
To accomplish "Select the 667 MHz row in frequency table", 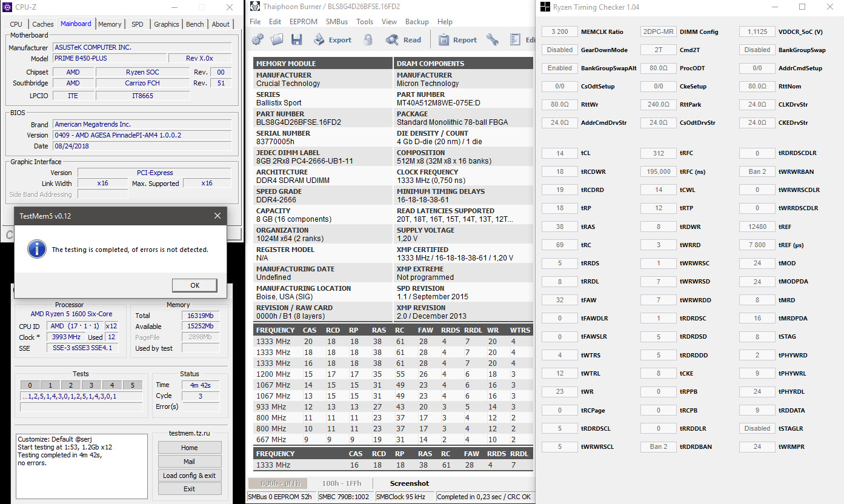I will (x=393, y=439).
